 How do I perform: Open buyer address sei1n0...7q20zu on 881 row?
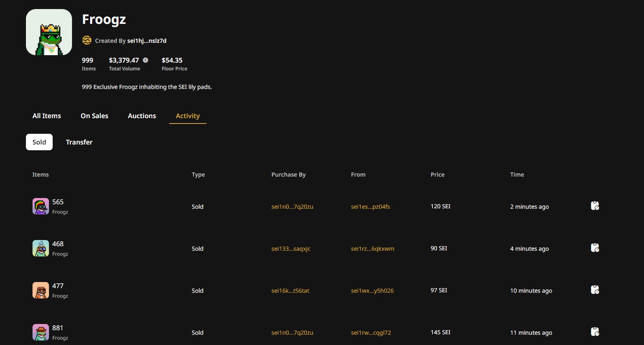pos(292,333)
